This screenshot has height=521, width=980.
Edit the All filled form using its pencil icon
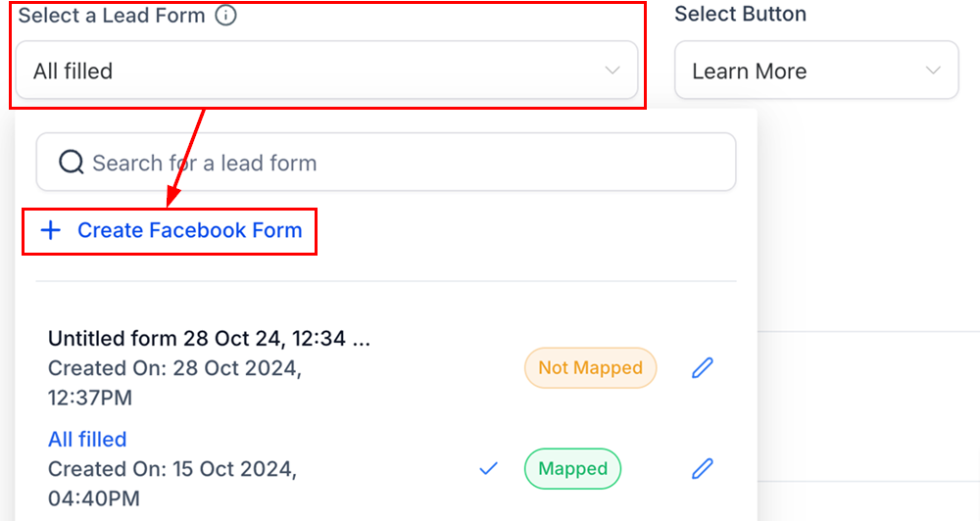coord(703,468)
